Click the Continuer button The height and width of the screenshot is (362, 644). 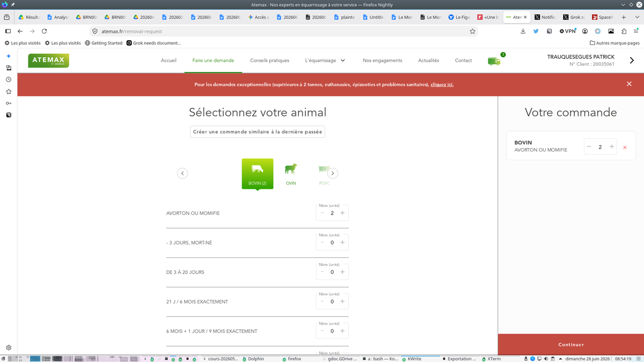(x=571, y=344)
